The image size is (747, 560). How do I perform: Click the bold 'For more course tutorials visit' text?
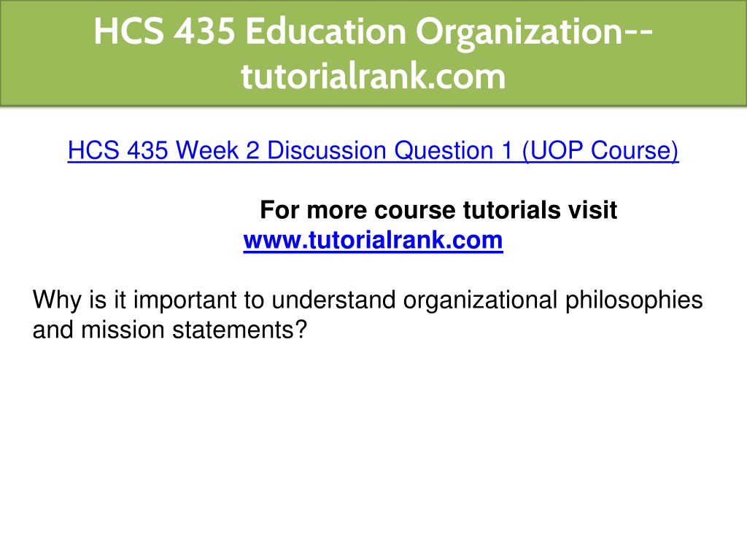(438, 210)
